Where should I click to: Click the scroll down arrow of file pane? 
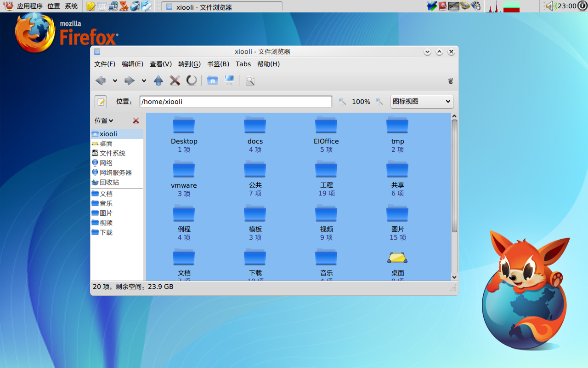tap(454, 277)
